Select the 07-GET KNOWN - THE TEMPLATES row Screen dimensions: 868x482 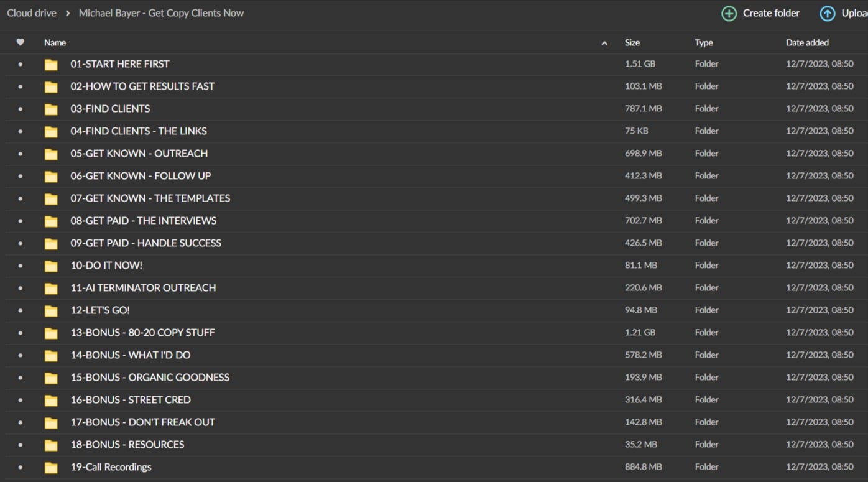[x=373, y=198]
